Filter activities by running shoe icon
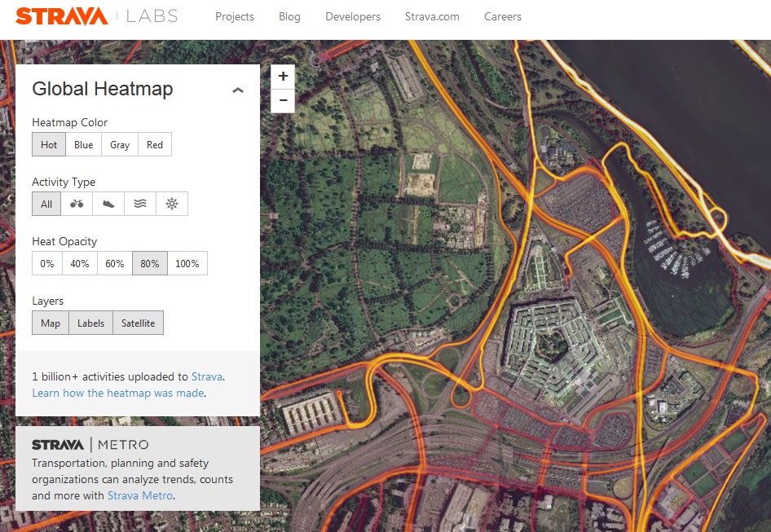 click(x=108, y=204)
